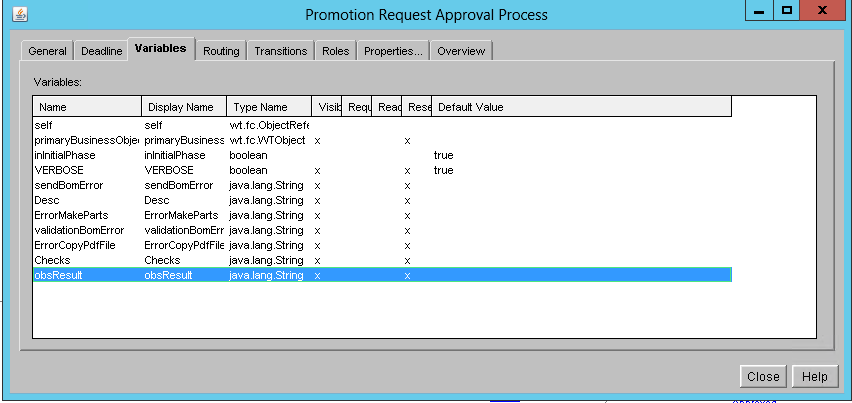Click the Java icon in the title bar

(20, 14)
